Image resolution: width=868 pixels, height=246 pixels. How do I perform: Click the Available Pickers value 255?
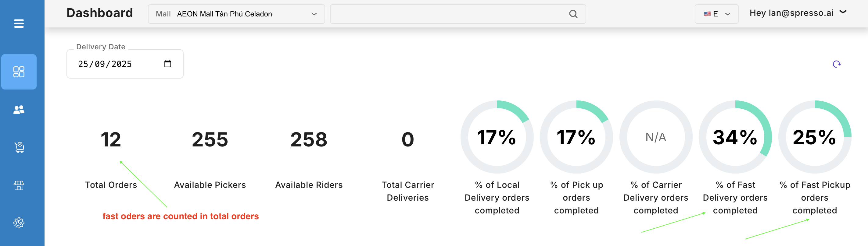tap(210, 139)
